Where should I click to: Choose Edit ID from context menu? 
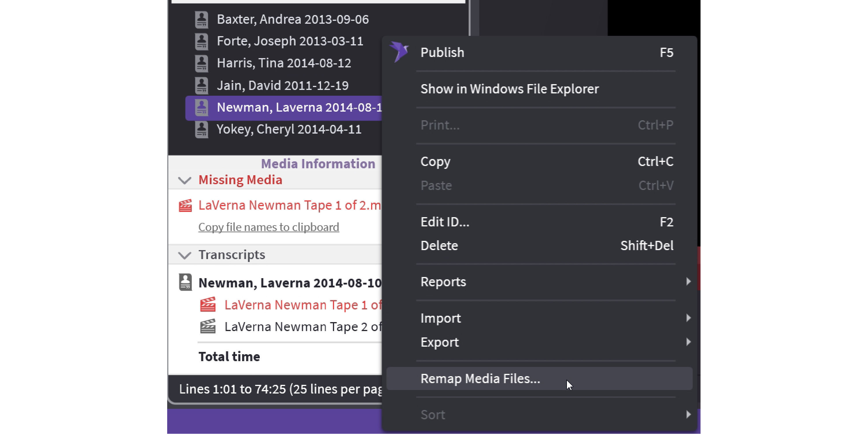[445, 222]
